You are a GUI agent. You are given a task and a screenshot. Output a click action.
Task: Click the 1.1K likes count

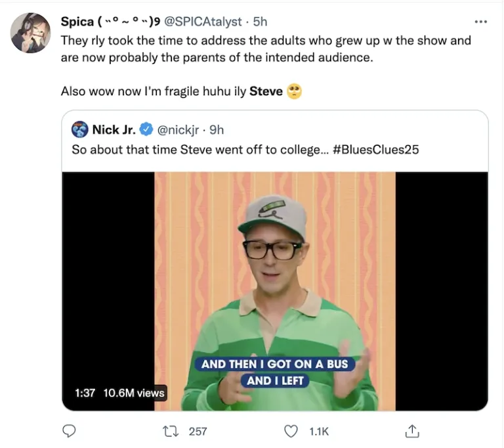pyautogui.click(x=319, y=431)
